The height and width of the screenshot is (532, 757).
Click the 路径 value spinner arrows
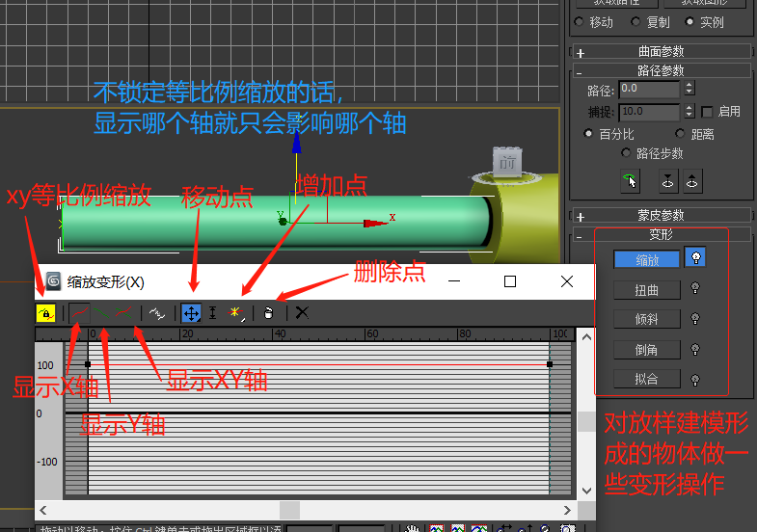[689, 89]
